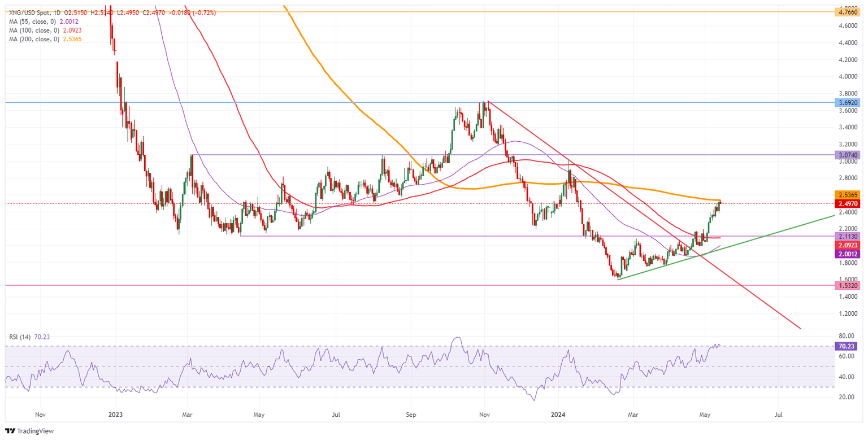Viewport: 868px width, 440px height.
Task: Click the purple 2.1130 support level label
Action: [x=847, y=236]
